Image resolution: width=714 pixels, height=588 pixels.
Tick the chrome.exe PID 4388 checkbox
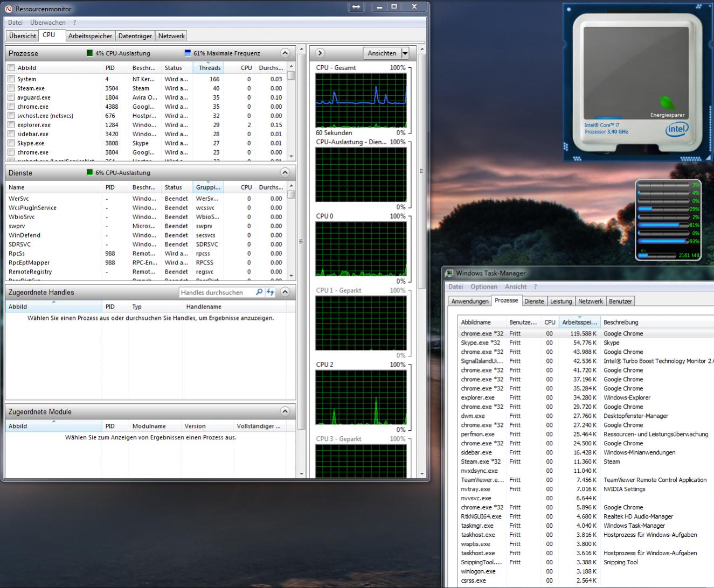click(11, 107)
